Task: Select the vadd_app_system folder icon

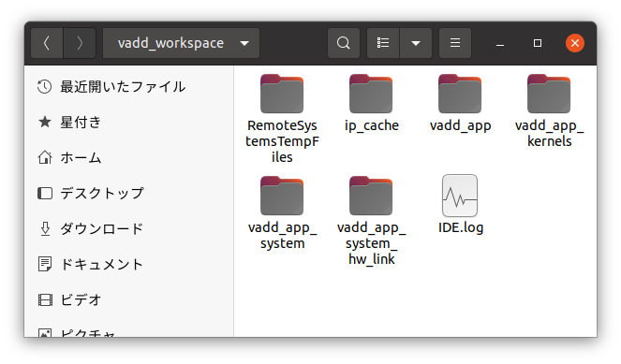Action: pyautogui.click(x=282, y=196)
